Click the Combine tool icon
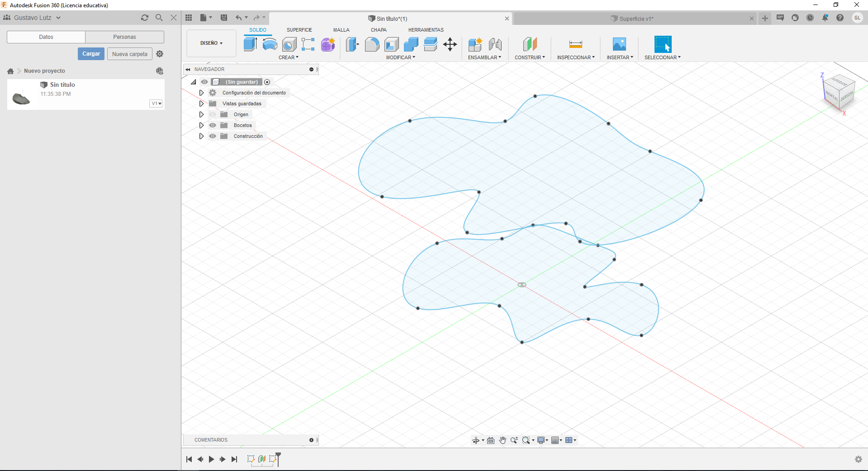This screenshot has height=471, width=868. point(411,44)
